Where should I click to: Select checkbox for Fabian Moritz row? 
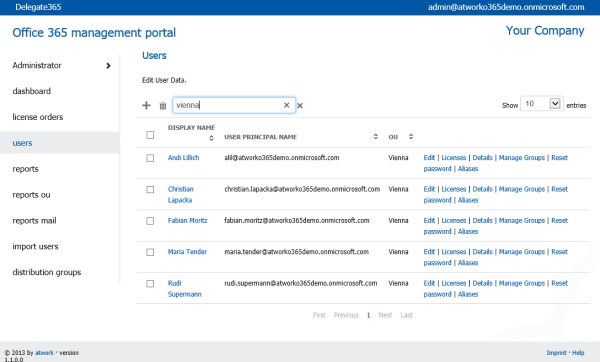coord(150,221)
